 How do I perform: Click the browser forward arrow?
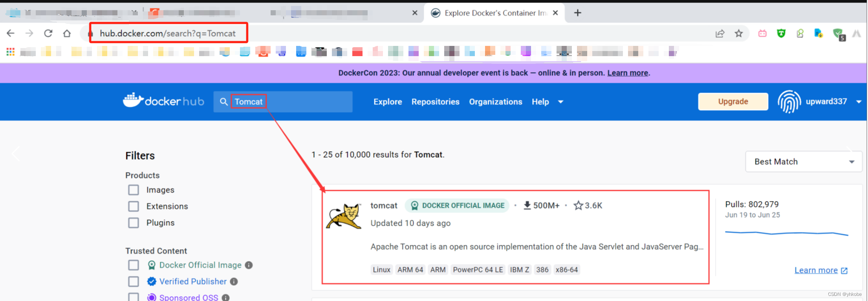[29, 33]
